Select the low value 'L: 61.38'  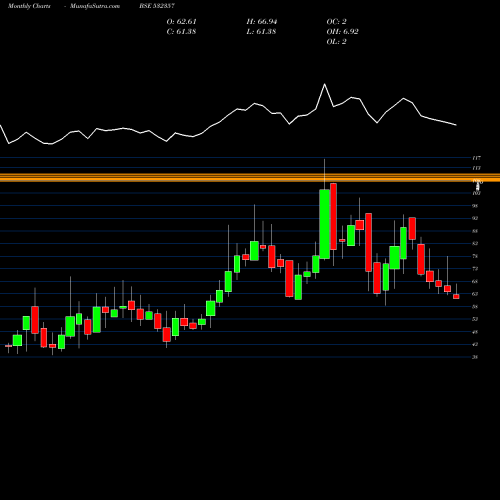click(x=261, y=32)
